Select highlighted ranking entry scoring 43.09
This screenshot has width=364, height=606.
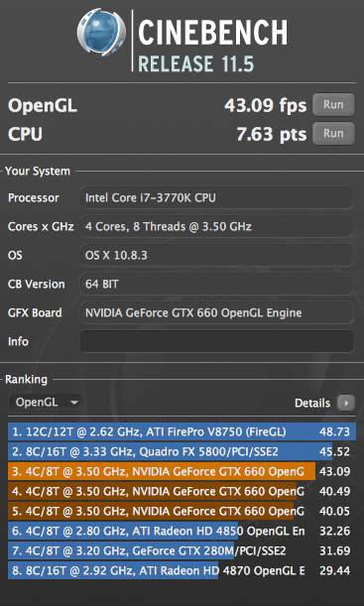[182, 471]
